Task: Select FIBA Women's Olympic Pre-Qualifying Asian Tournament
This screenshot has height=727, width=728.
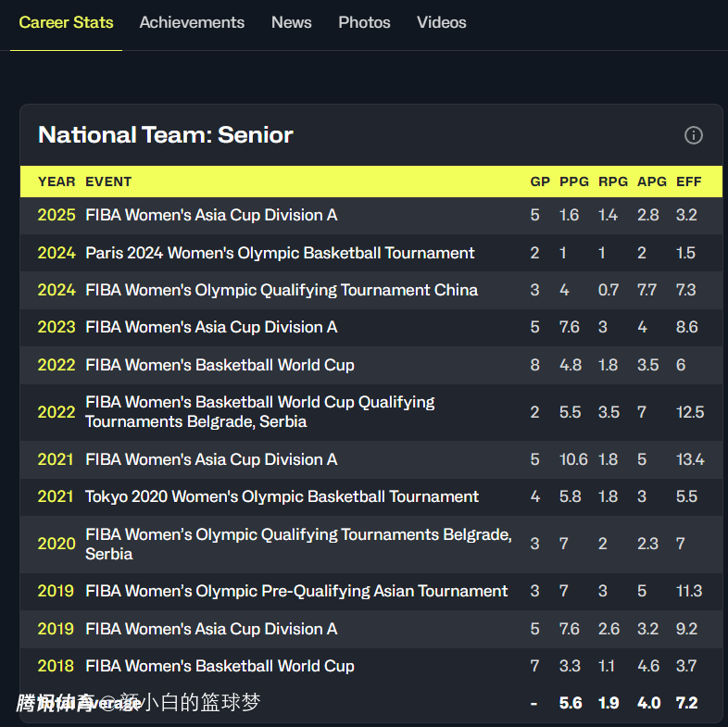Action: 296,591
